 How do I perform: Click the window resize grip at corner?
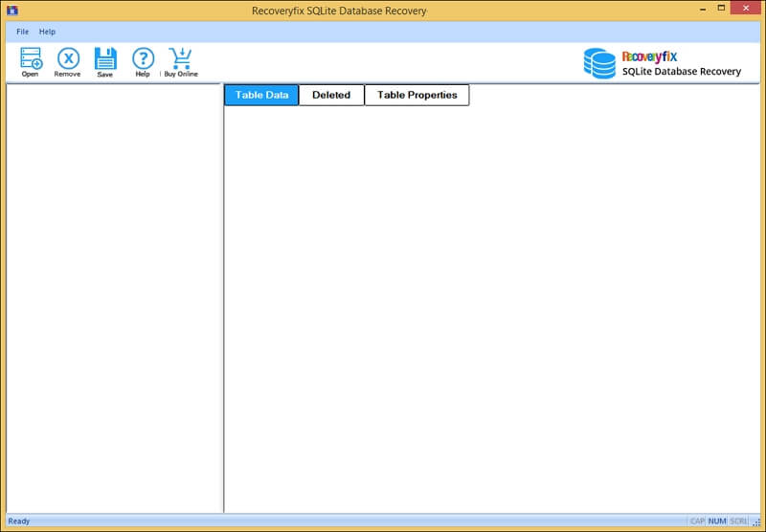pyautogui.click(x=756, y=522)
